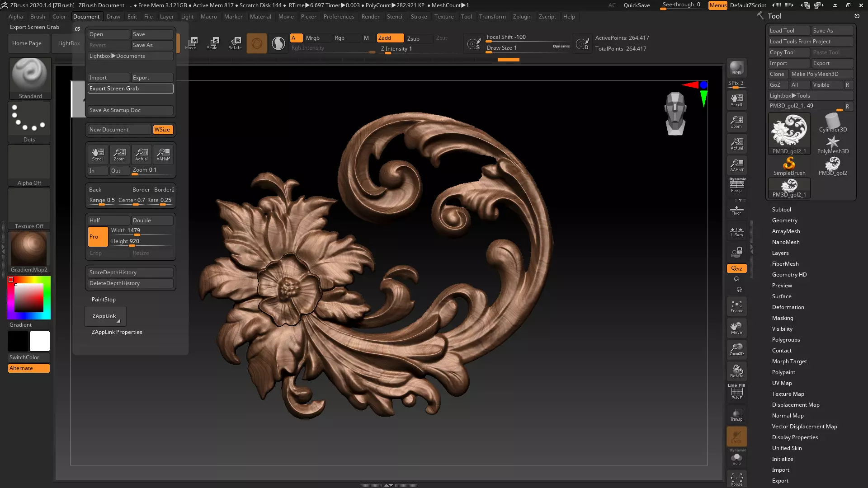Click the Move icon in right shelf
This screenshot has width=868, height=488.
736,328
